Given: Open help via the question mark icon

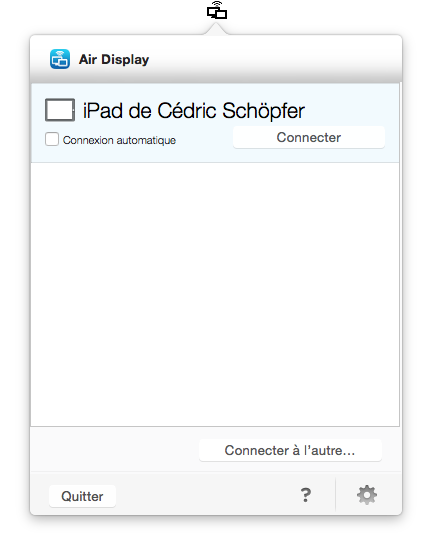Looking at the screenshot, I should click(x=306, y=495).
